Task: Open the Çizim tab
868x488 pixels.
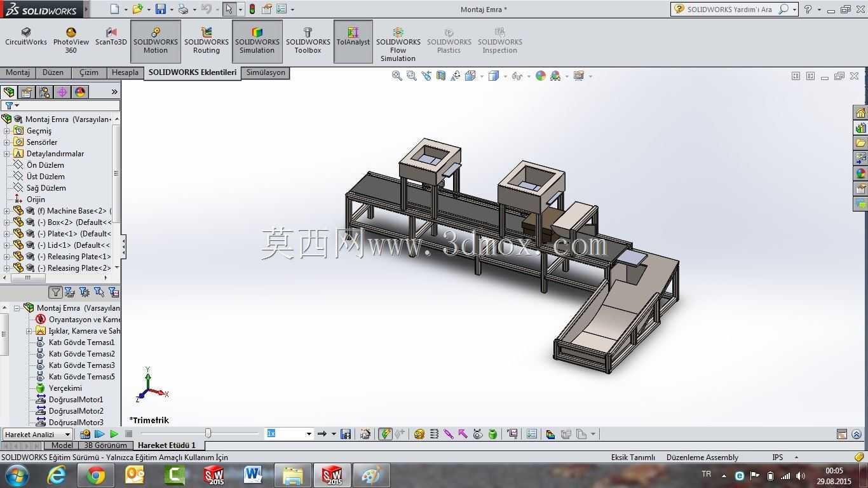Action: pos(89,72)
